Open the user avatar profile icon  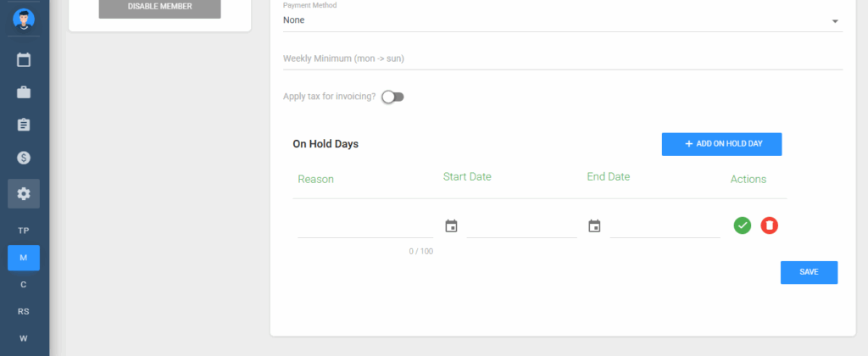click(23, 19)
